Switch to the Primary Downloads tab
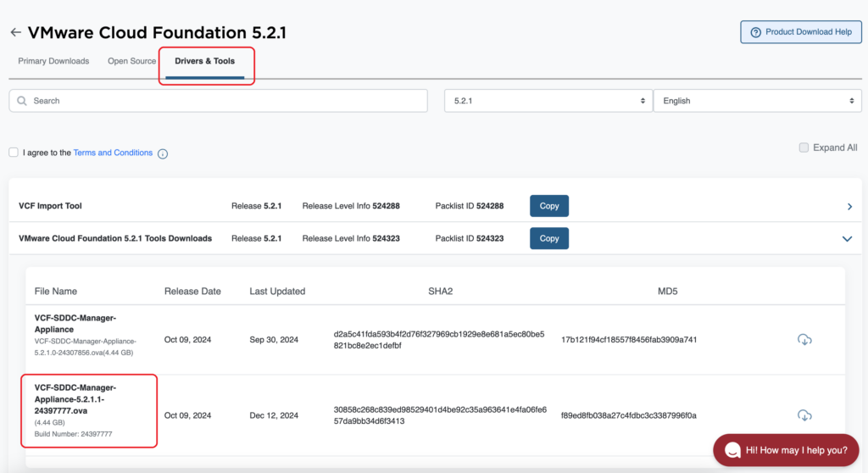Screen dimensions: 868x473 pyautogui.click(x=53, y=61)
